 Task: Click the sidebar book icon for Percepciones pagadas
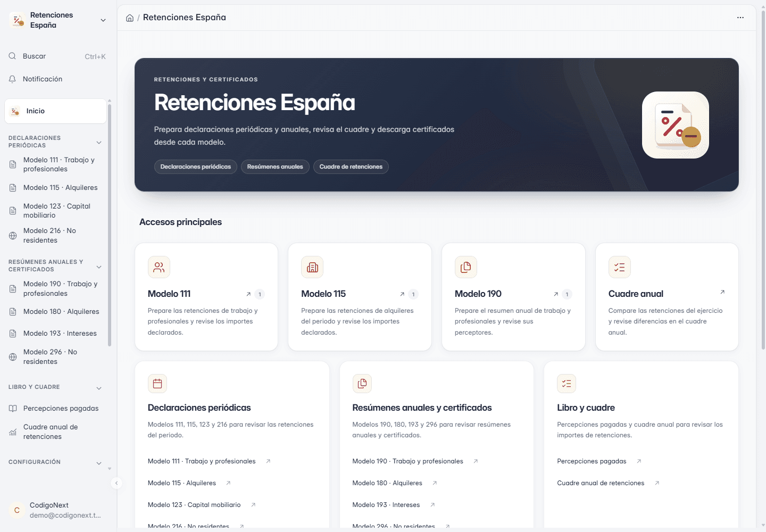pyautogui.click(x=13, y=409)
